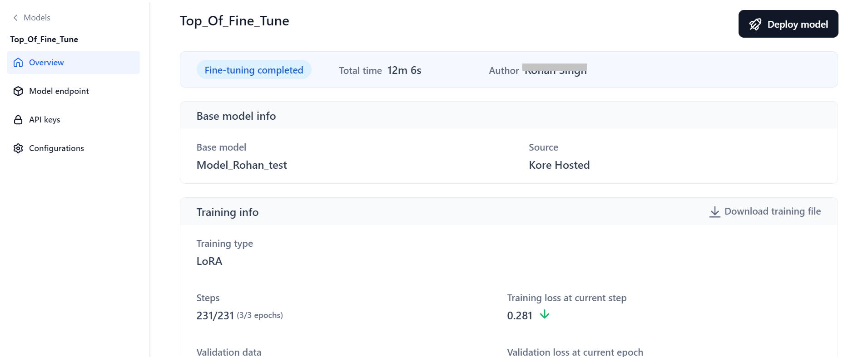This screenshot has width=868, height=357.
Task: Click the Fine-tuning completed status badge
Action: tap(253, 70)
